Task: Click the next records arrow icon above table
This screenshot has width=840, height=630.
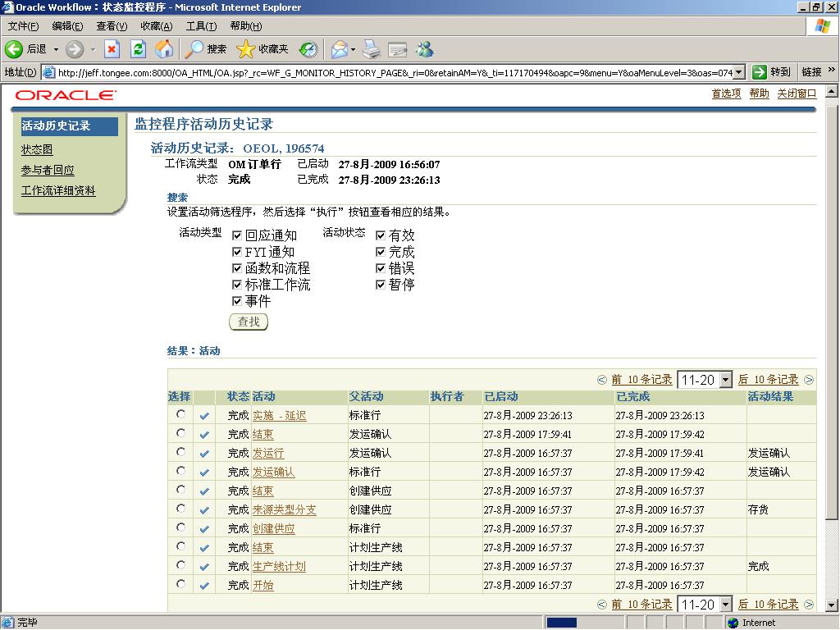Action: (809, 380)
